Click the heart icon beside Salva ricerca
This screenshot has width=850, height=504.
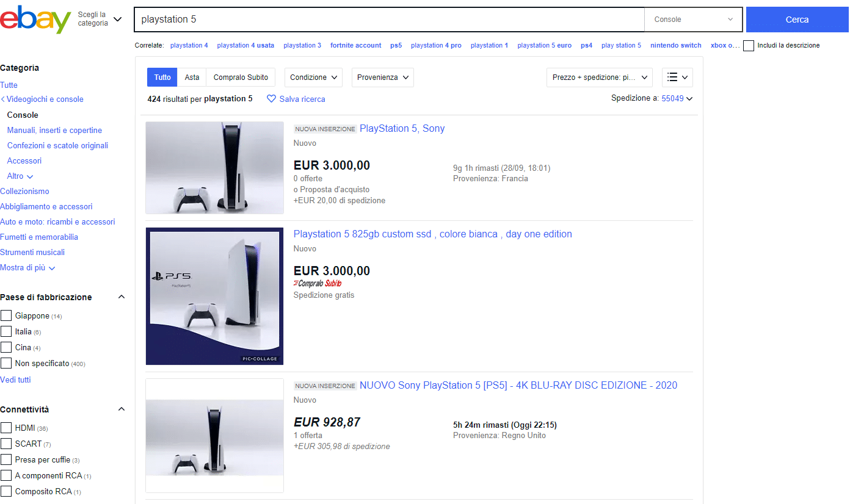point(272,99)
